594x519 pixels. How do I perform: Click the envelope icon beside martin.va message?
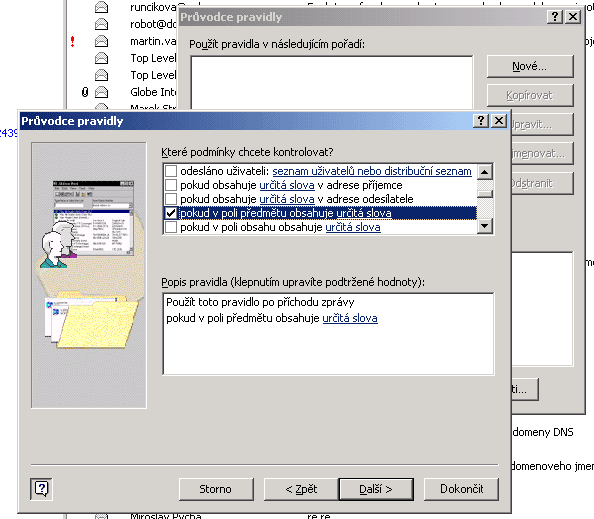click(x=101, y=41)
